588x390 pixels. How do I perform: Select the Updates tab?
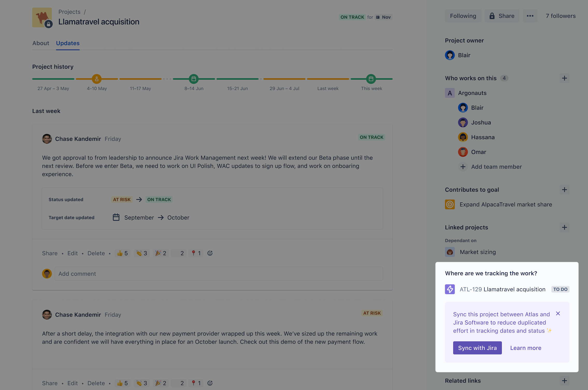point(68,43)
